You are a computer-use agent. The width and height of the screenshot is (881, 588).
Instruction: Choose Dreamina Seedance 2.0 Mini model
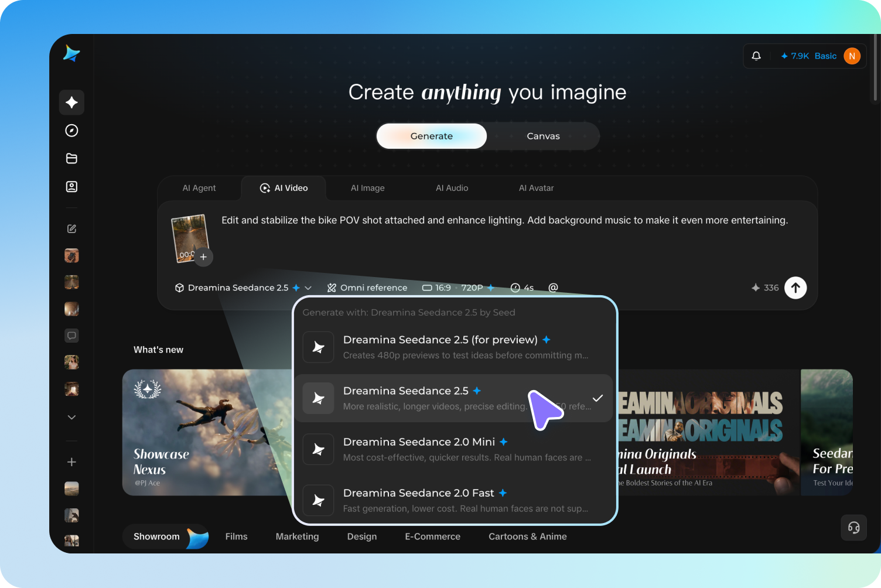point(454,449)
